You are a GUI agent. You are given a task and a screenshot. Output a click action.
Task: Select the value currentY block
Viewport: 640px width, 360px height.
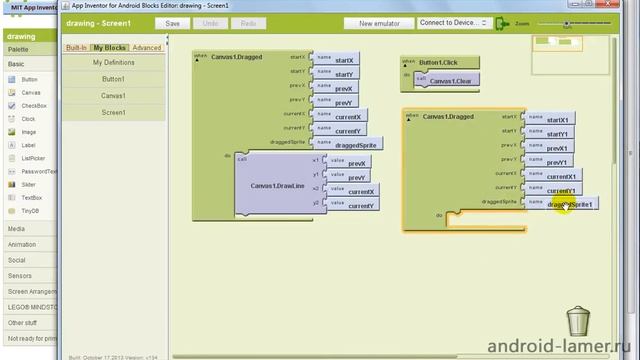point(351,204)
